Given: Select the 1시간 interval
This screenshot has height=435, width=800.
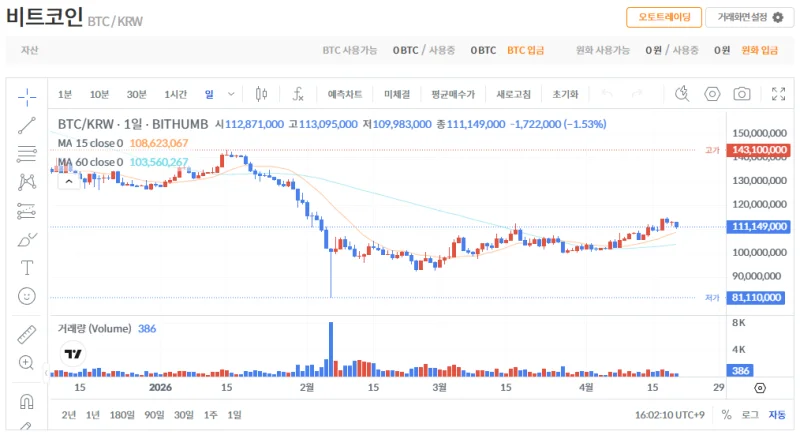Looking at the screenshot, I should [176, 94].
